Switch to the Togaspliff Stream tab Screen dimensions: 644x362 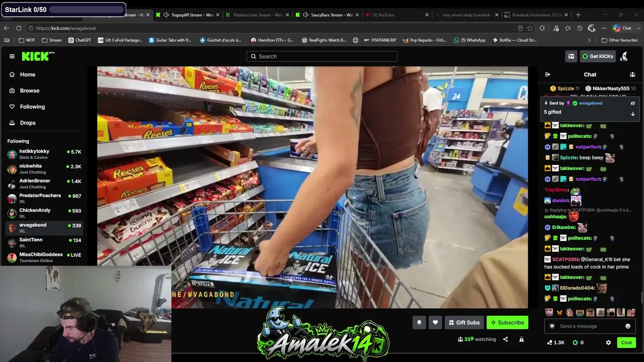[189, 15]
